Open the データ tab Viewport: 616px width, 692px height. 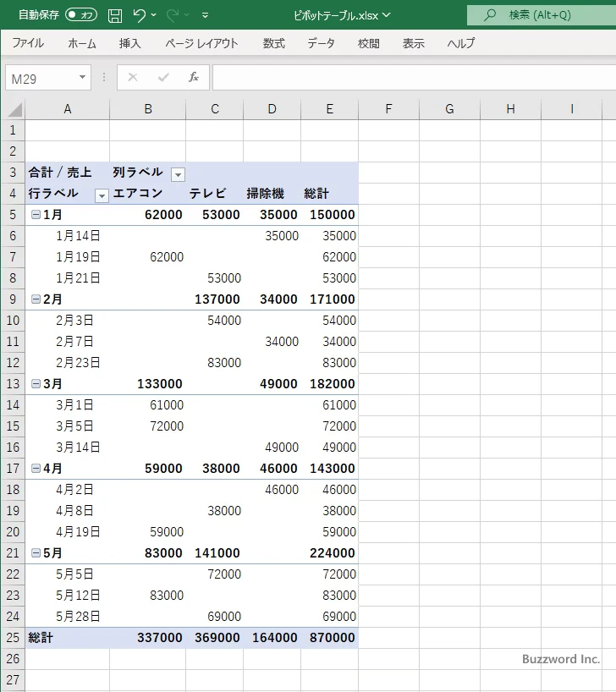321,43
